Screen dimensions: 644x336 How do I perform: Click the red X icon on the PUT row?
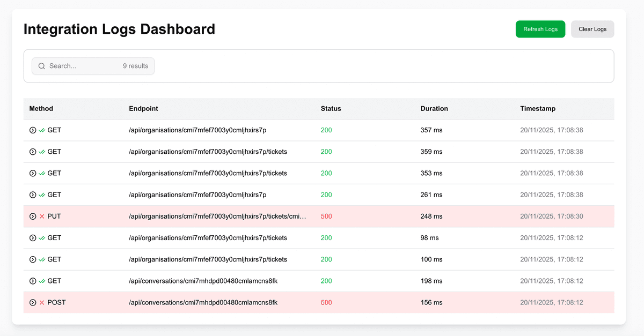(42, 216)
